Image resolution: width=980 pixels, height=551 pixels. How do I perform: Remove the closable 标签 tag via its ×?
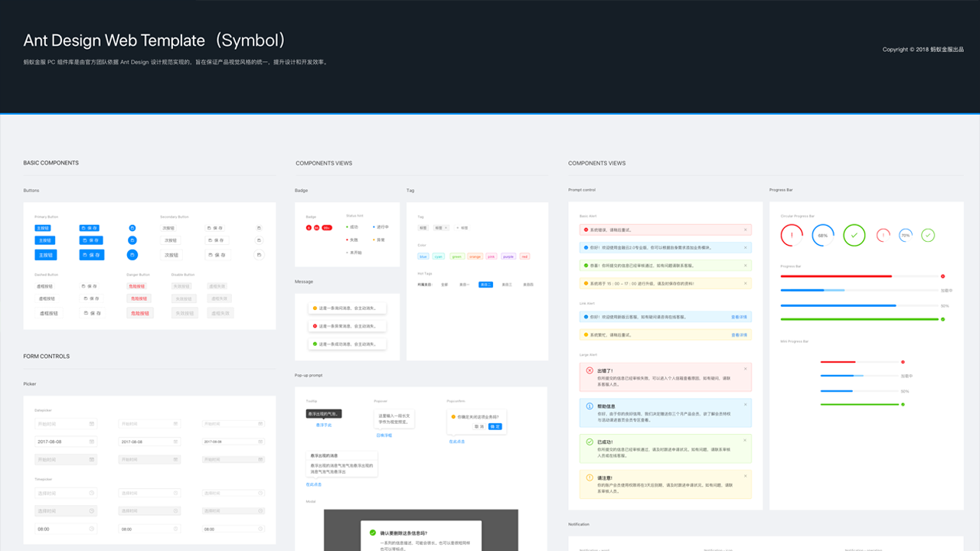click(446, 228)
